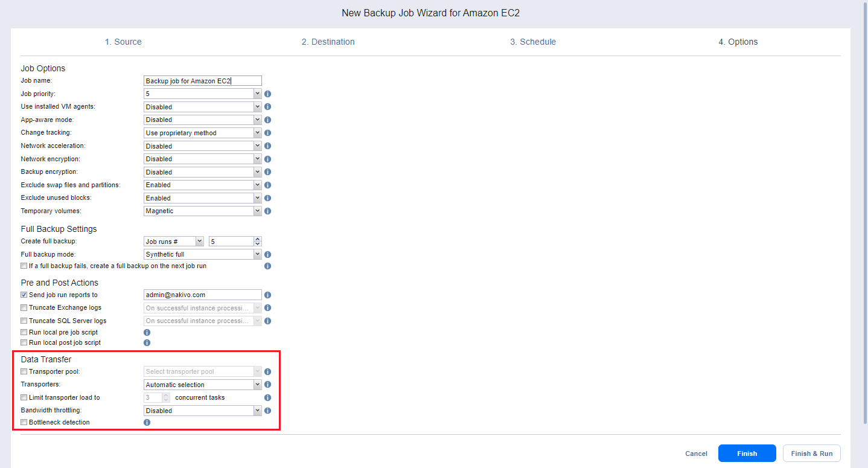Click info icon beside Bottleneck detection
868x468 pixels.
147,422
